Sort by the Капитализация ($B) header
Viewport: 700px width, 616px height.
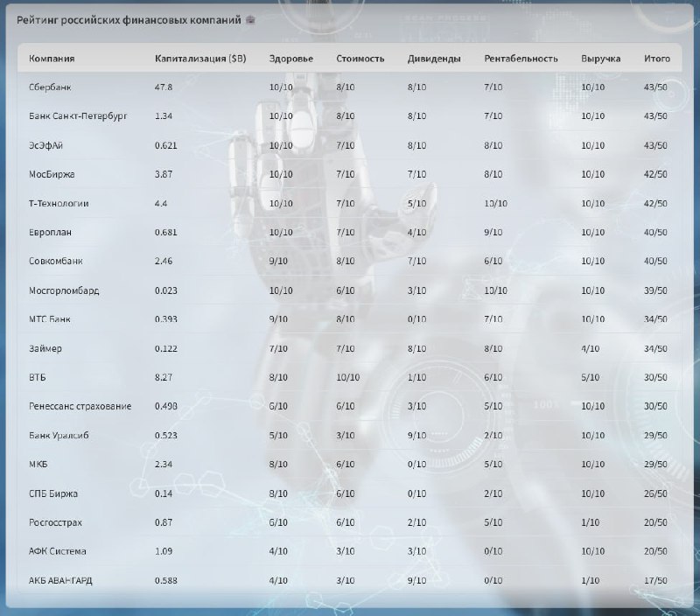click(200, 59)
